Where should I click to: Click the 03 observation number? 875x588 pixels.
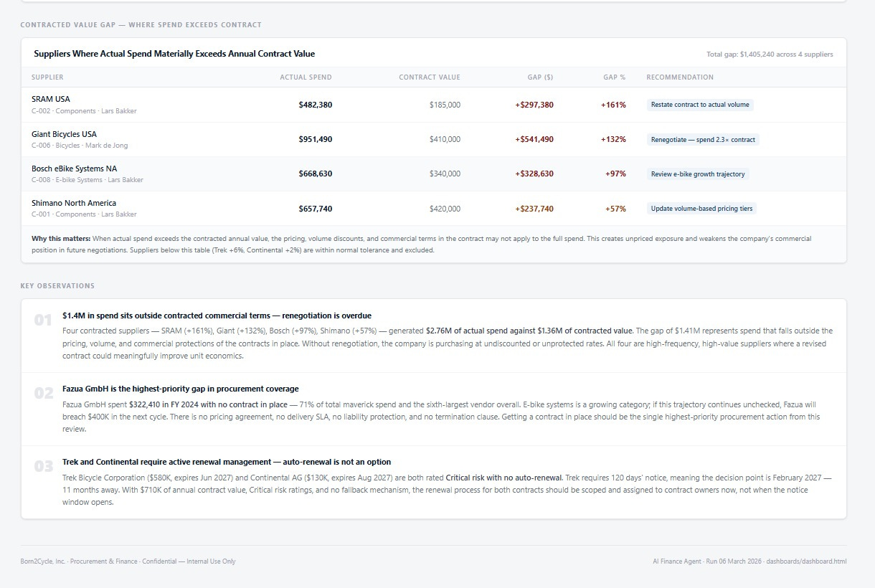pyautogui.click(x=43, y=467)
